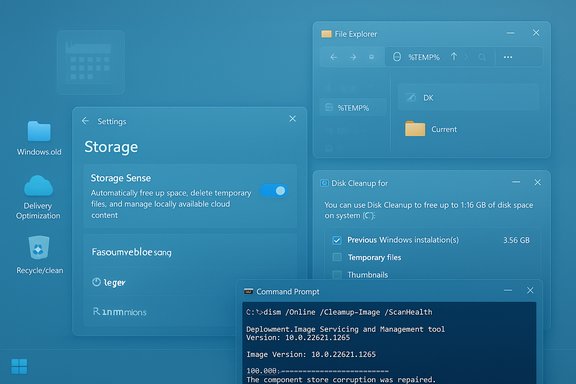Open the Current folder
Screen dimensions: 576x384
click(431, 129)
